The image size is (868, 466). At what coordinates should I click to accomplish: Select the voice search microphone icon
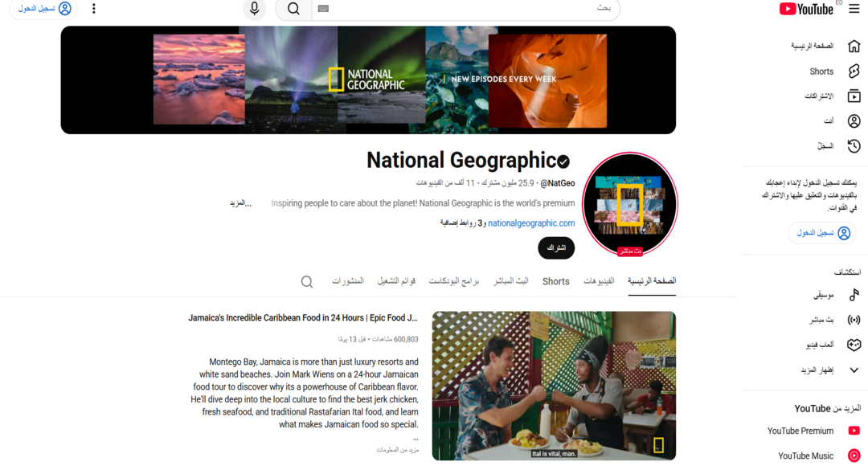tap(254, 10)
